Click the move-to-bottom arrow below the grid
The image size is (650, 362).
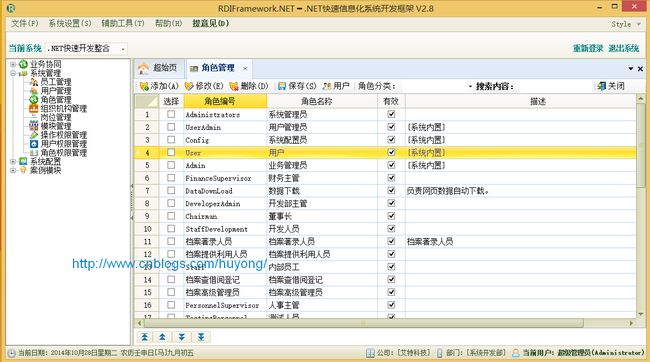pos(201,337)
